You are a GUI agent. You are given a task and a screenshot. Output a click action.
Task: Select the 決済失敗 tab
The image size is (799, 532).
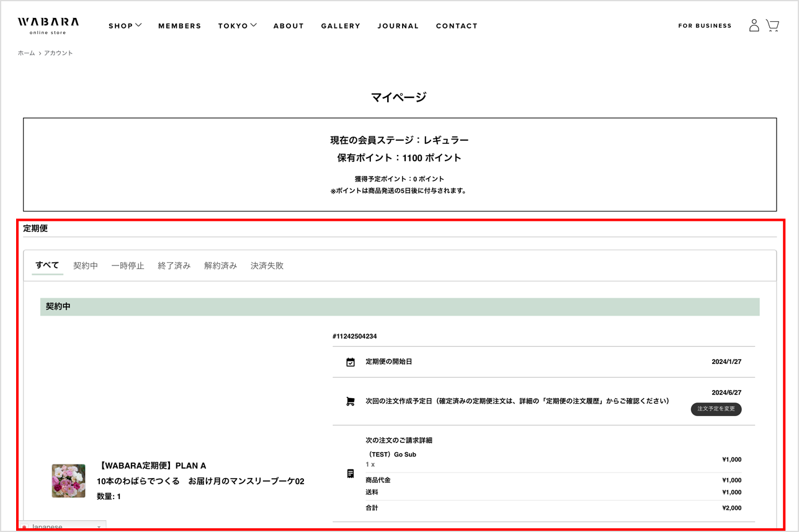[x=267, y=266]
